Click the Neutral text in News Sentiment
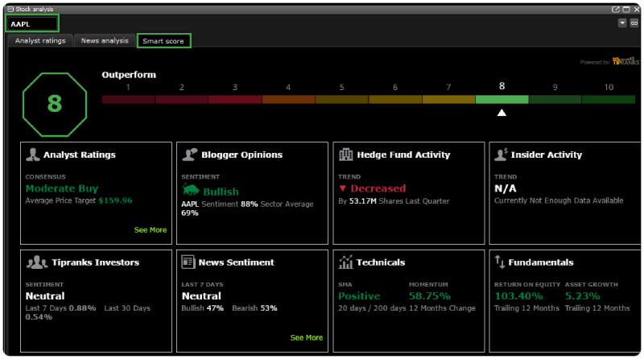The image size is (644, 359). point(201,295)
